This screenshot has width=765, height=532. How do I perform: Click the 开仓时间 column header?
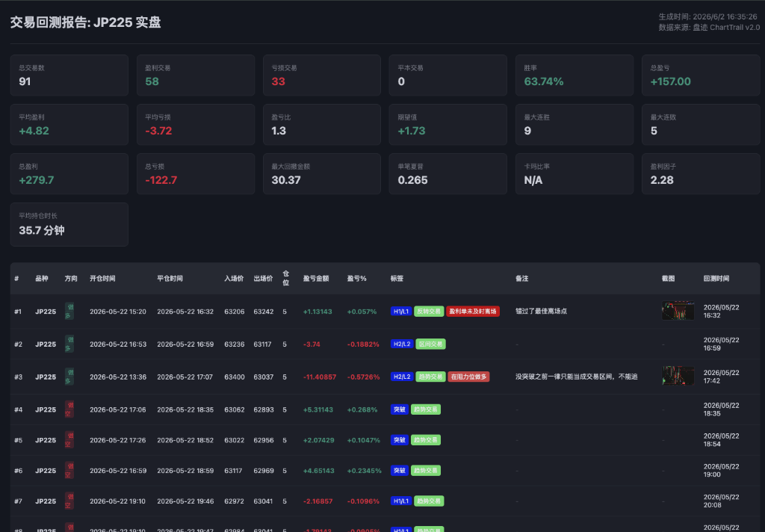pos(102,279)
